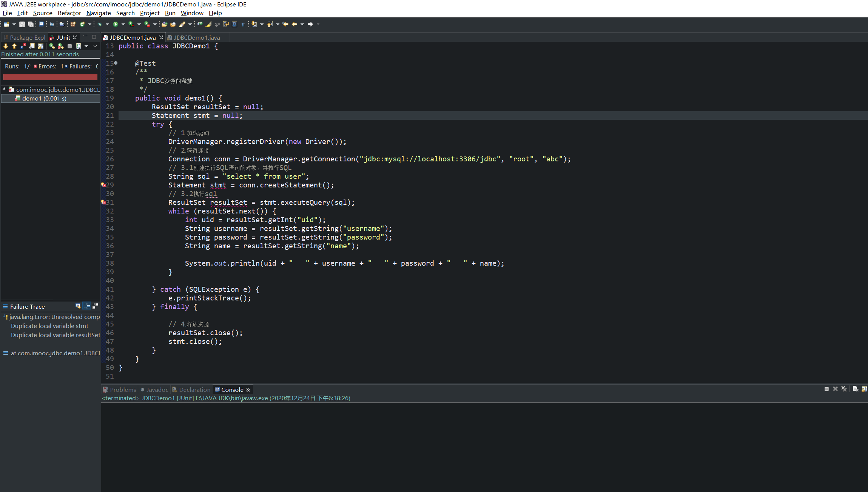Open the Refactor menu
Viewport: 868px width, 492px height.
[x=69, y=13]
